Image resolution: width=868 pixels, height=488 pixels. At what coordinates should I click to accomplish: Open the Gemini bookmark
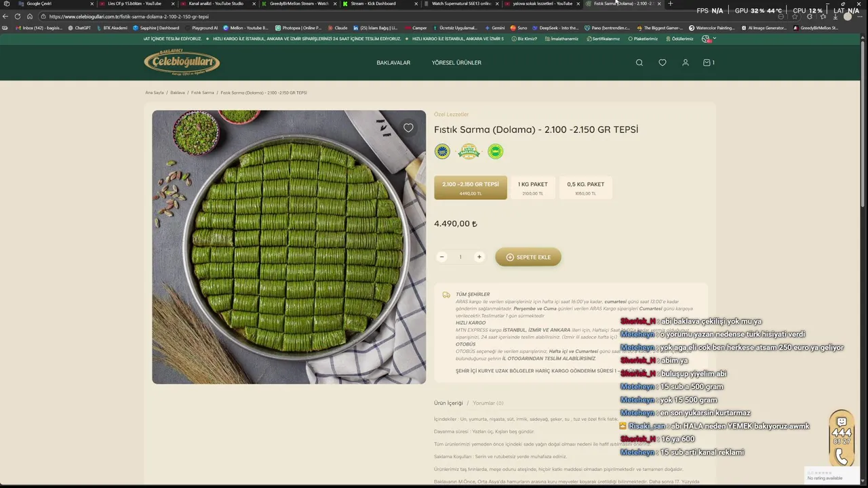point(495,28)
